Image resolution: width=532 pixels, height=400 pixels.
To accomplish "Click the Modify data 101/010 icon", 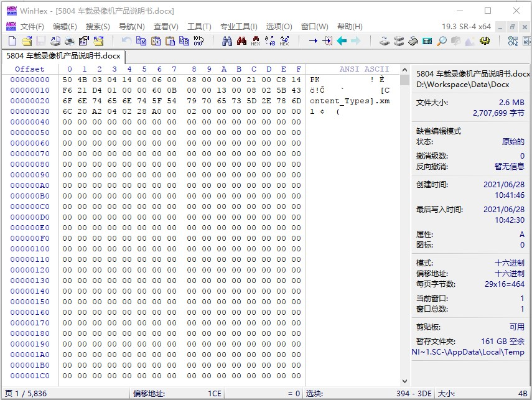I will pyautogui.click(x=198, y=41).
